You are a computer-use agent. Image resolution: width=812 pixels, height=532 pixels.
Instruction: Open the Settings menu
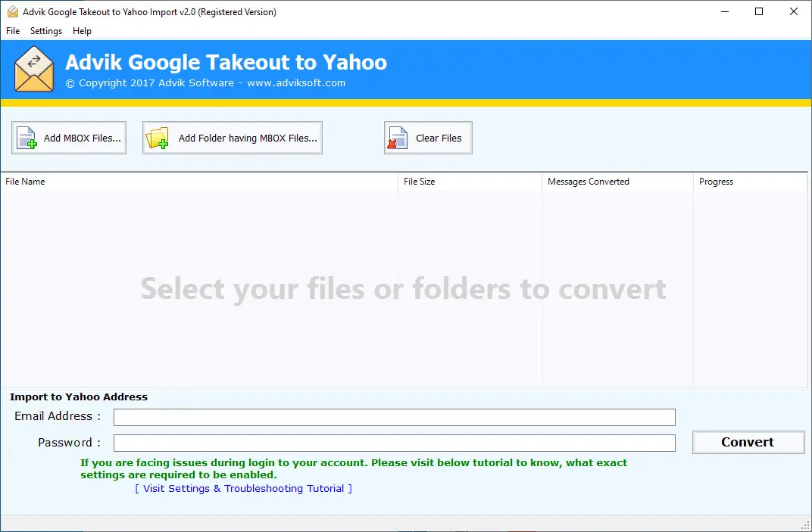tap(46, 31)
